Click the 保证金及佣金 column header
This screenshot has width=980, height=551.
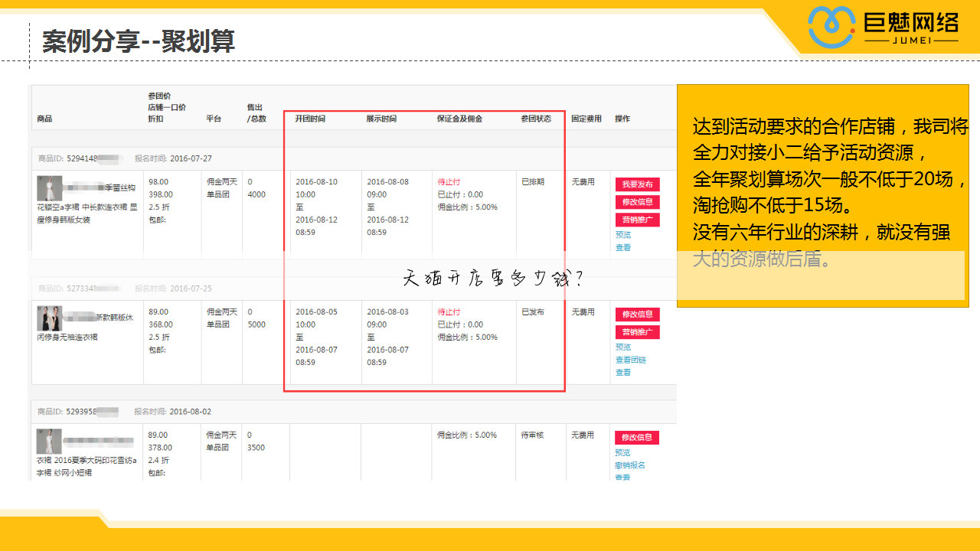pos(459,119)
